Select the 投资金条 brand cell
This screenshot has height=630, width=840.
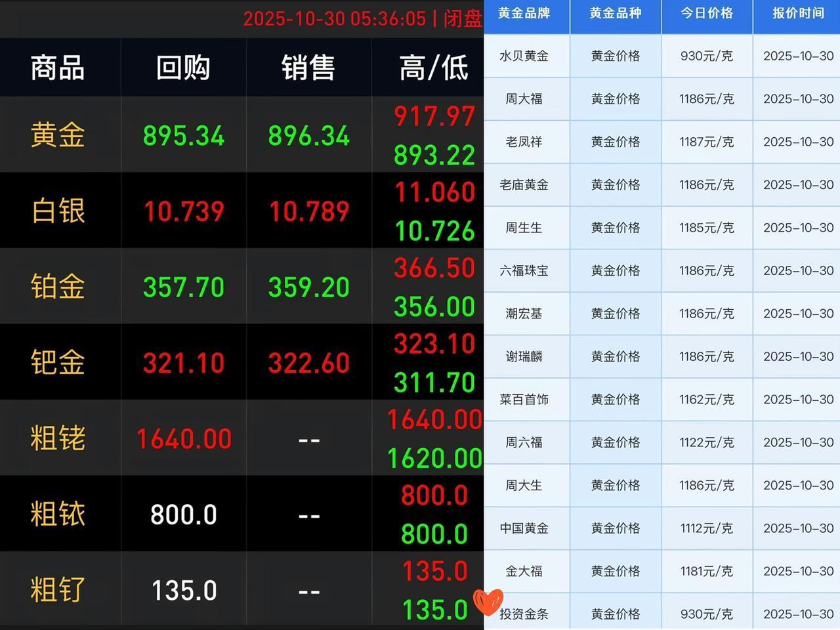524,614
